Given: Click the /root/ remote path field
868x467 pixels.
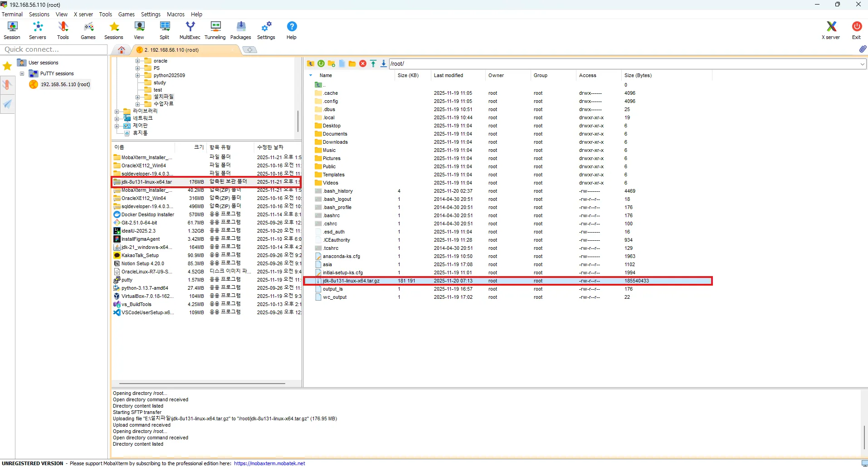Looking at the screenshot, I should click(x=624, y=64).
